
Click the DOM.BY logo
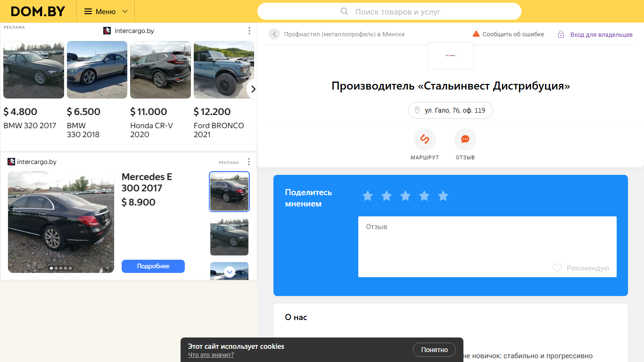coord(38,11)
